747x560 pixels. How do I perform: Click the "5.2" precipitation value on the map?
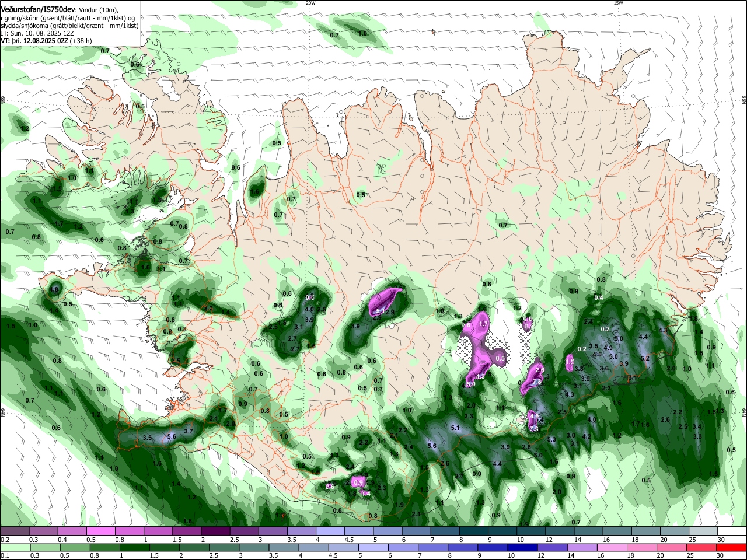point(645,358)
